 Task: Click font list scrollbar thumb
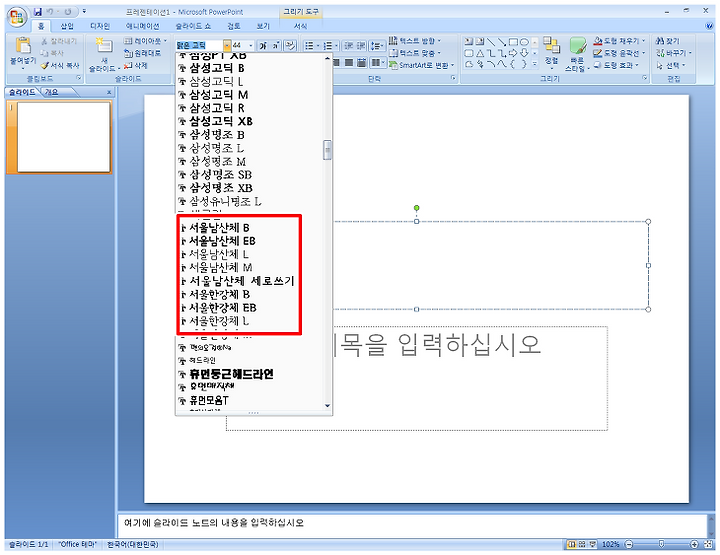pyautogui.click(x=327, y=150)
